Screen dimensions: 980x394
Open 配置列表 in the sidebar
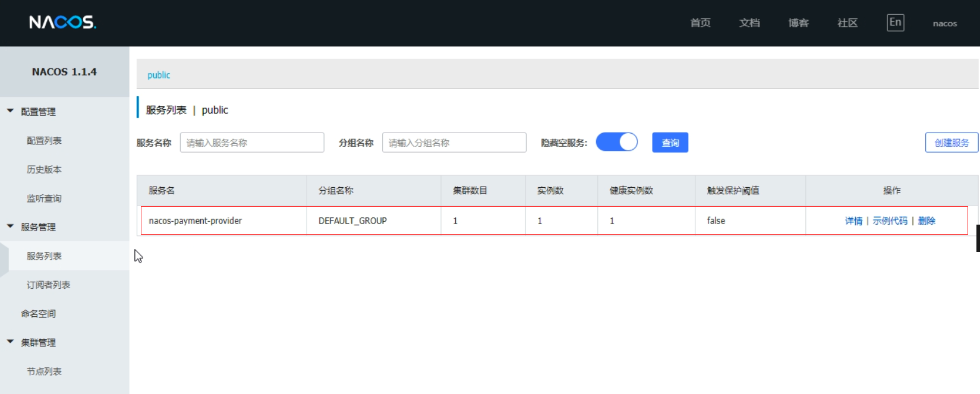44,141
